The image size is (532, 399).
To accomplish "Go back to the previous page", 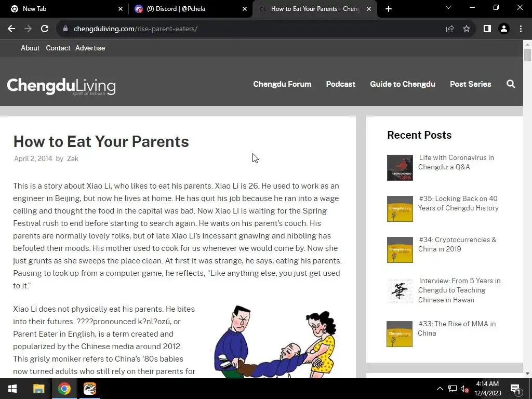I will (11, 29).
